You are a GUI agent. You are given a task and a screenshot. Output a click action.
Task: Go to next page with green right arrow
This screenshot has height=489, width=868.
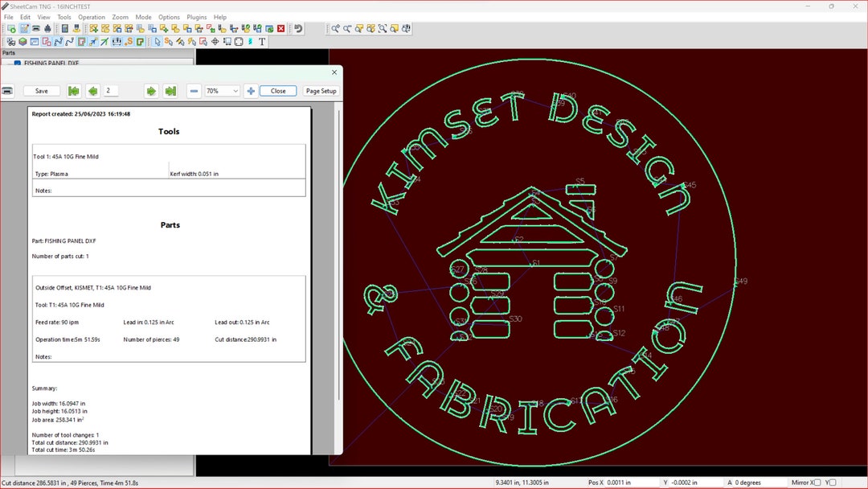tap(151, 91)
